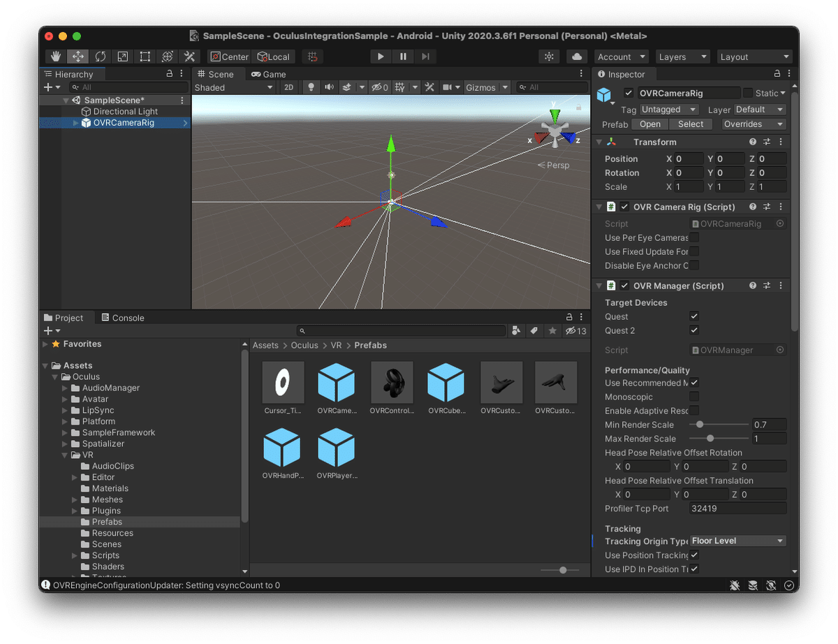This screenshot has width=838, height=644.
Task: Open cloud services panel
Action: coord(576,57)
